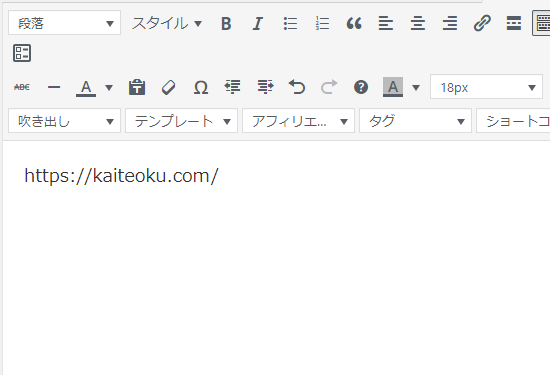Toggle bold formatting

(x=226, y=24)
